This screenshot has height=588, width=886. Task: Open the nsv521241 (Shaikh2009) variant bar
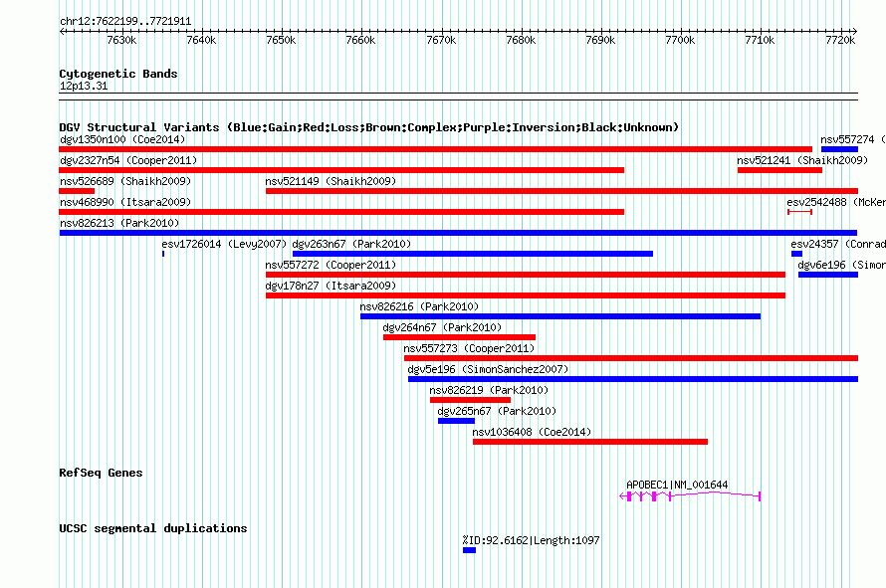(779, 170)
